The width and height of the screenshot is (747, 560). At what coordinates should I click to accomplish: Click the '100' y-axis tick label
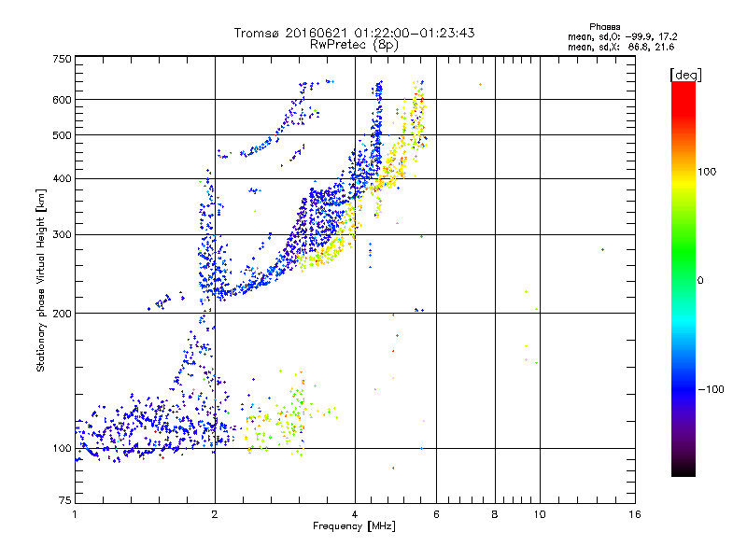(63, 448)
